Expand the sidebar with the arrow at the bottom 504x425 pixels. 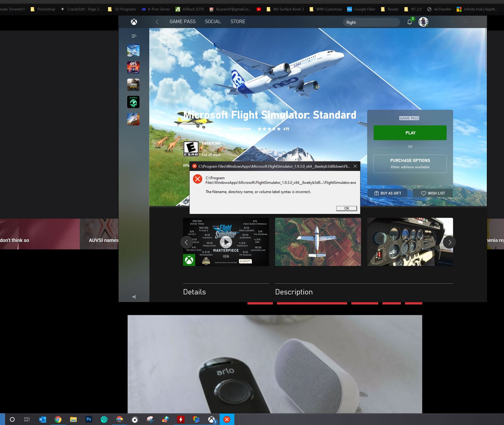[134, 297]
